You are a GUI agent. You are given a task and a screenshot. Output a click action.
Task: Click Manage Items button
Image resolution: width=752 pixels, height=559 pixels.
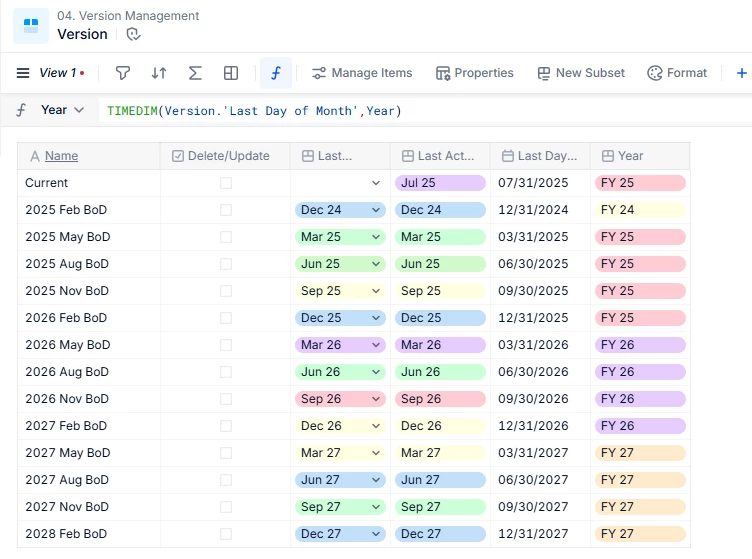pos(362,73)
